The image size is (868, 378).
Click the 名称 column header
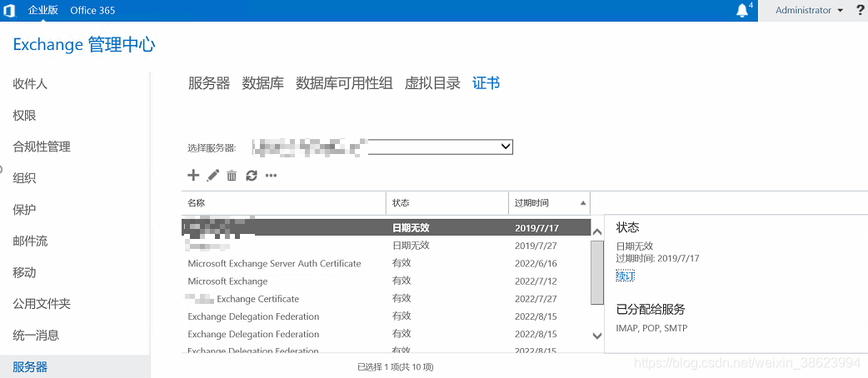[x=283, y=203]
